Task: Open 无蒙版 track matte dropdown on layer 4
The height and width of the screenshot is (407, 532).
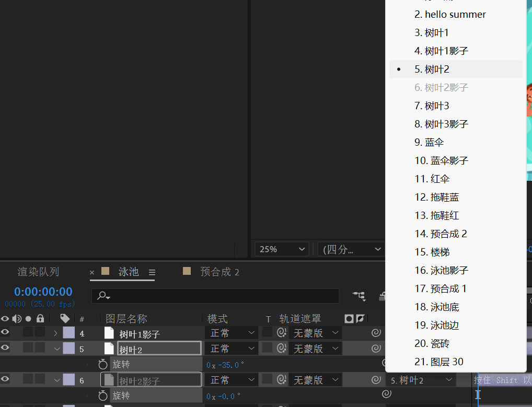Action: [x=315, y=333]
